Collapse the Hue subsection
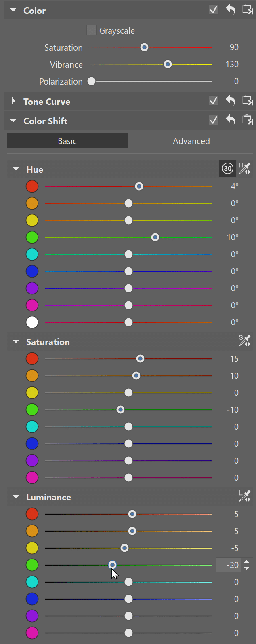The image size is (256, 644). click(x=16, y=169)
